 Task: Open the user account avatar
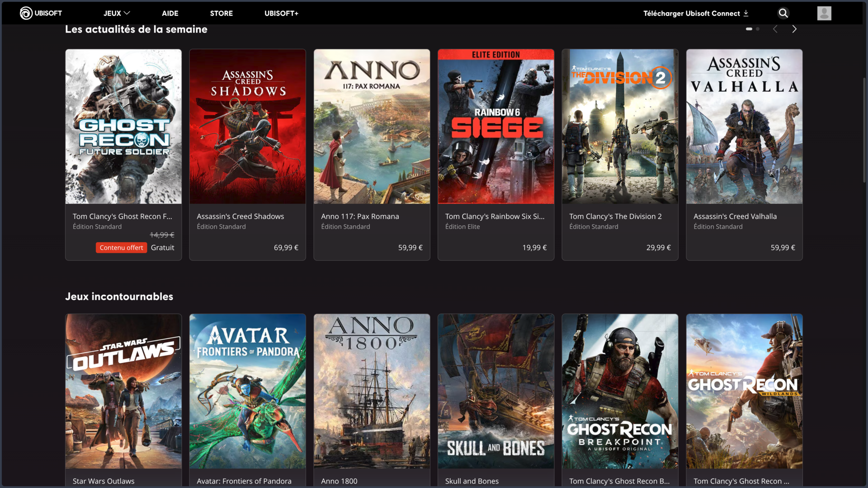coord(824,13)
